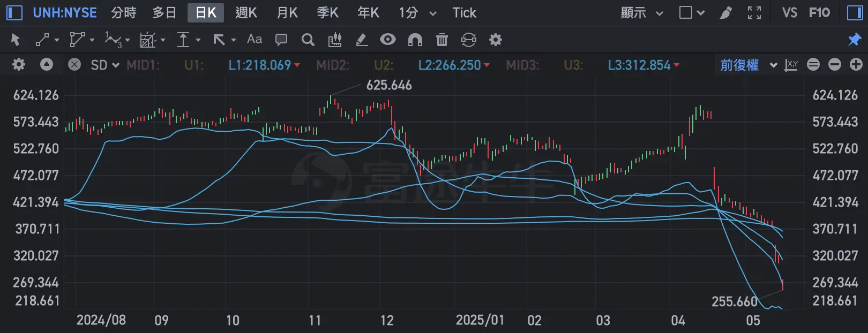The width and height of the screenshot is (868, 333).
Task: Toggle the right sidebar panel icon
Action: click(x=855, y=12)
